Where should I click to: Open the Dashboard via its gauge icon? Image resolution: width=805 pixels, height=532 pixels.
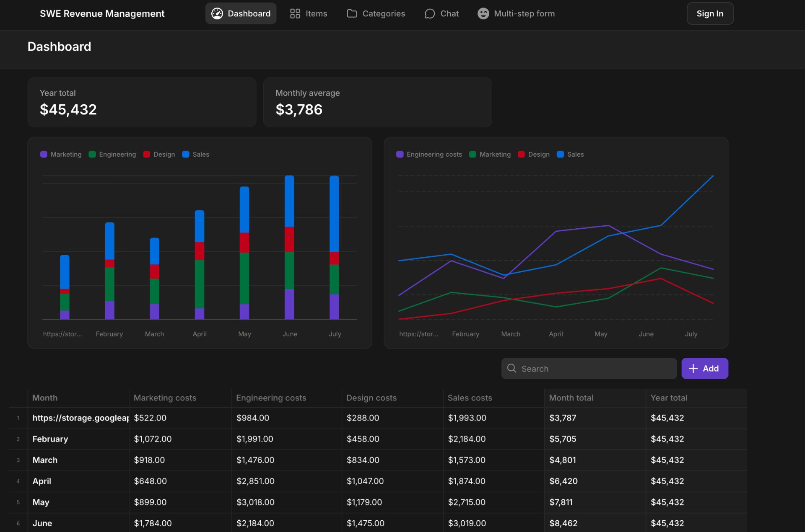click(x=217, y=13)
